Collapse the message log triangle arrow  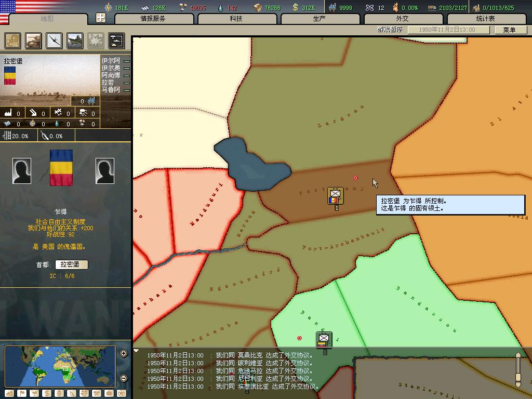coord(136,351)
